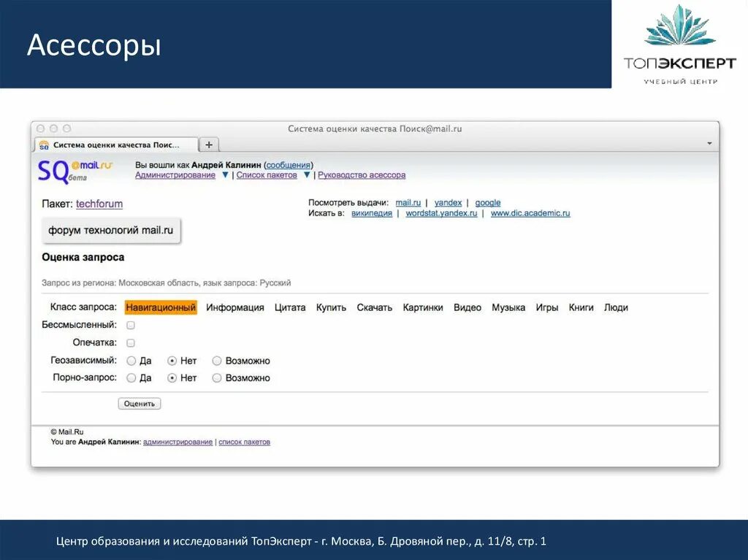Choose the Купить query class
Viewport: 748px width, 560px height.
(x=331, y=307)
